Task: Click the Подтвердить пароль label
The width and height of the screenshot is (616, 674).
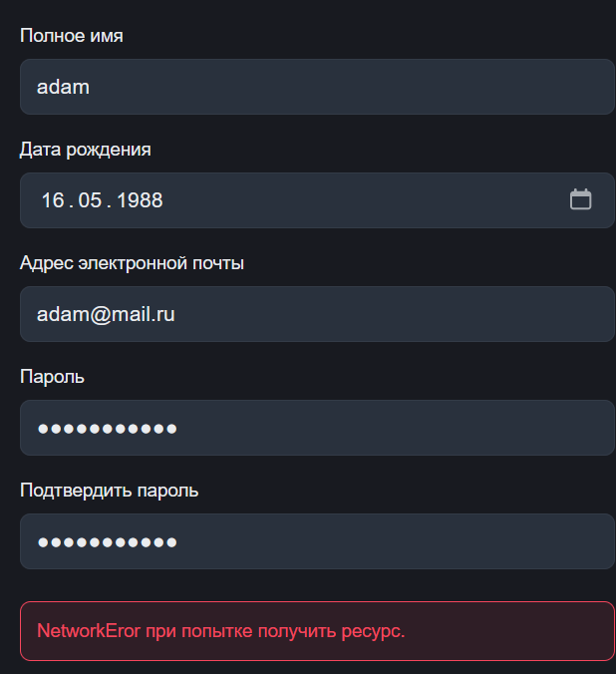Action: (110, 491)
